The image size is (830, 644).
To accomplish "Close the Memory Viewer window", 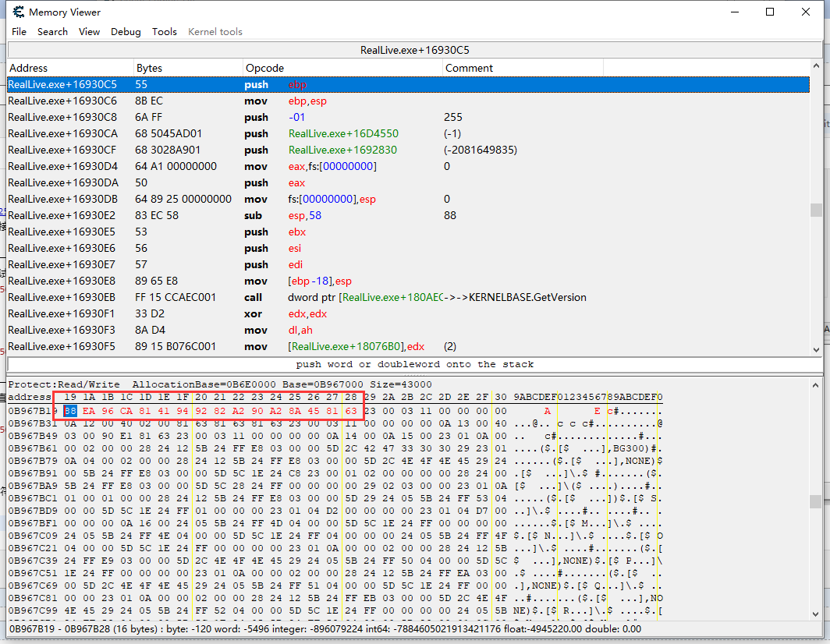I will (806, 12).
